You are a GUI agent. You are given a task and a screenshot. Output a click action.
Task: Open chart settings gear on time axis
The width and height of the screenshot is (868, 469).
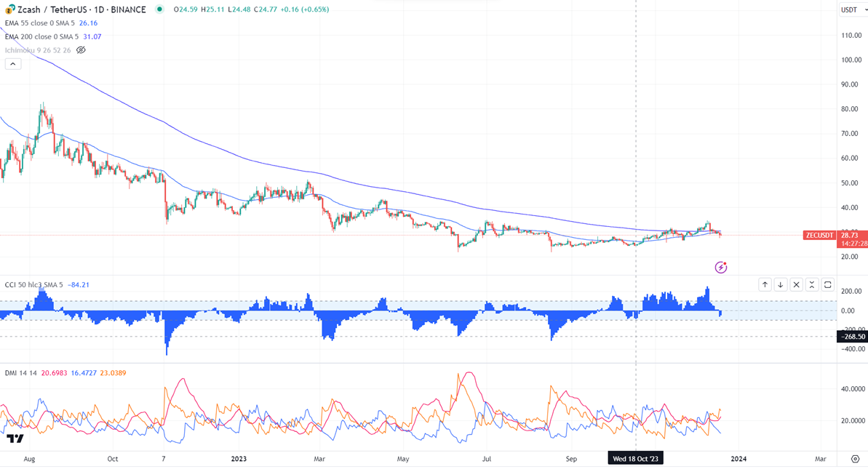pyautogui.click(x=856, y=459)
